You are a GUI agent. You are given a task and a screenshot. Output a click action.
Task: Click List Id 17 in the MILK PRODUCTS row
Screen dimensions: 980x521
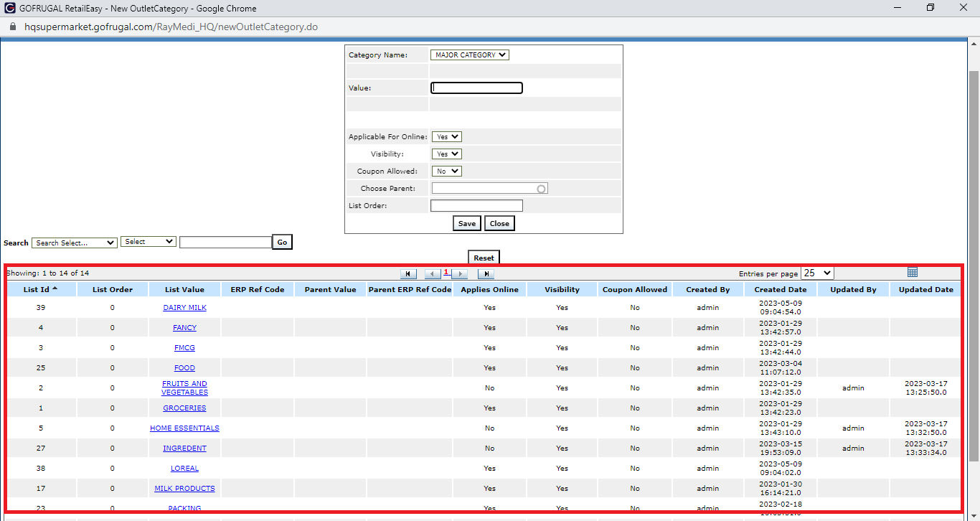[41, 489]
